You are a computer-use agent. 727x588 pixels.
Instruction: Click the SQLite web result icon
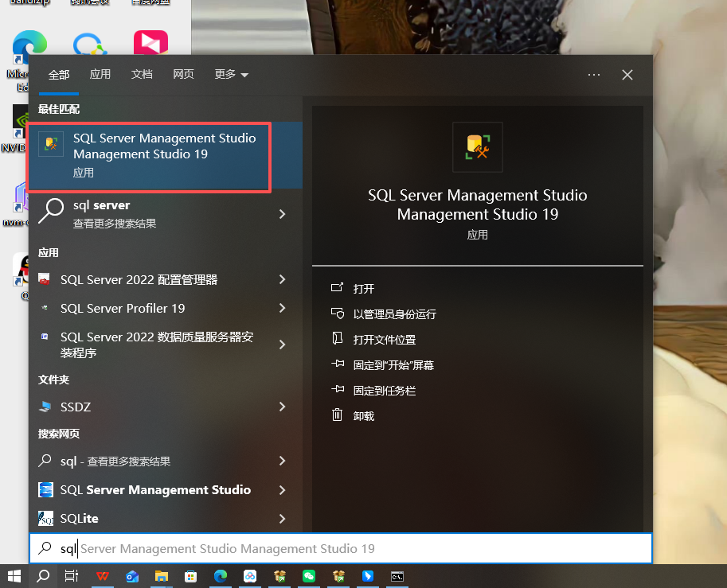coord(45,519)
